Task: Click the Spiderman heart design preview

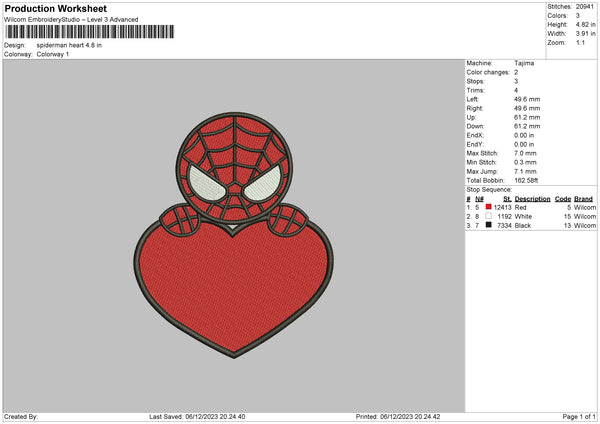Action: point(233,235)
